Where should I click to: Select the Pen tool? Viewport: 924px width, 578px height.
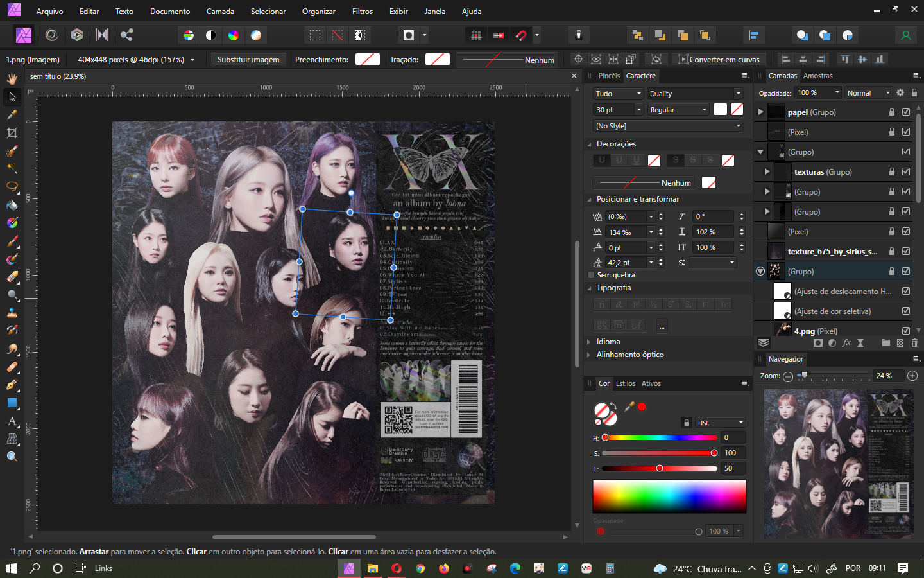(12, 385)
